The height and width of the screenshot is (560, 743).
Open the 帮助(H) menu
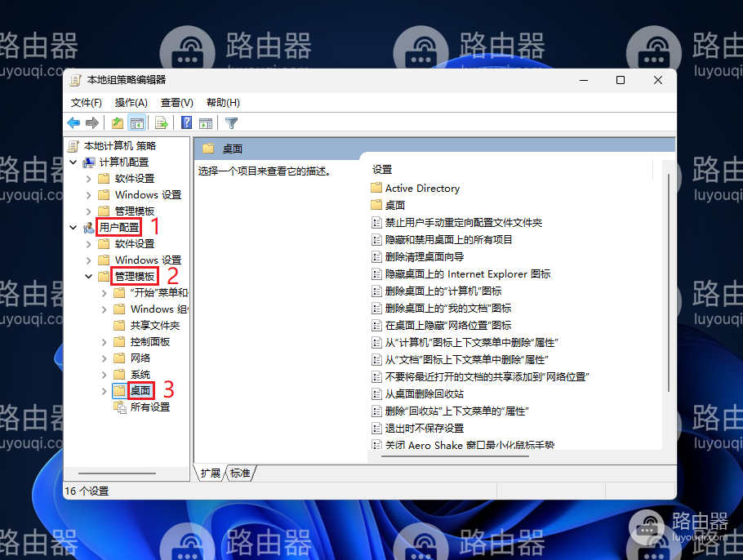click(223, 103)
